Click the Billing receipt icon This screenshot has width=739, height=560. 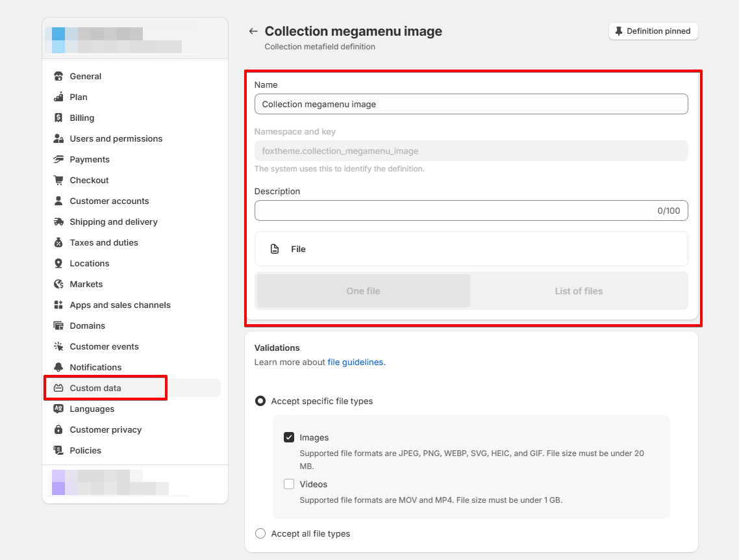click(x=58, y=118)
